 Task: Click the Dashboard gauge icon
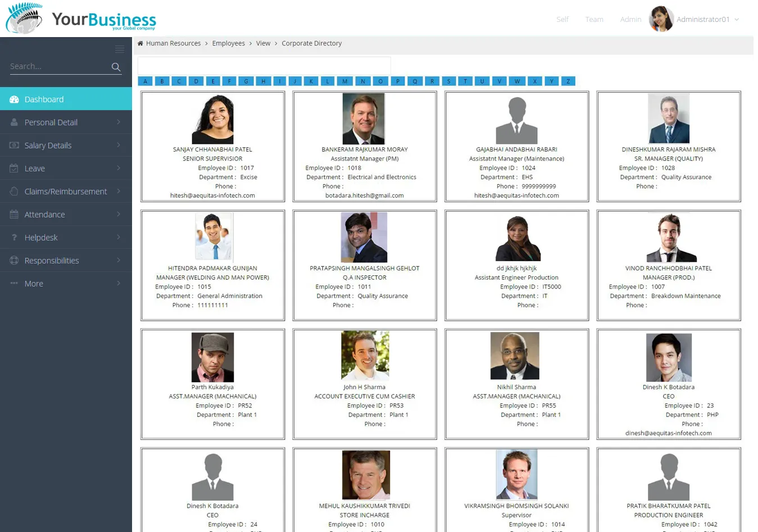point(14,99)
